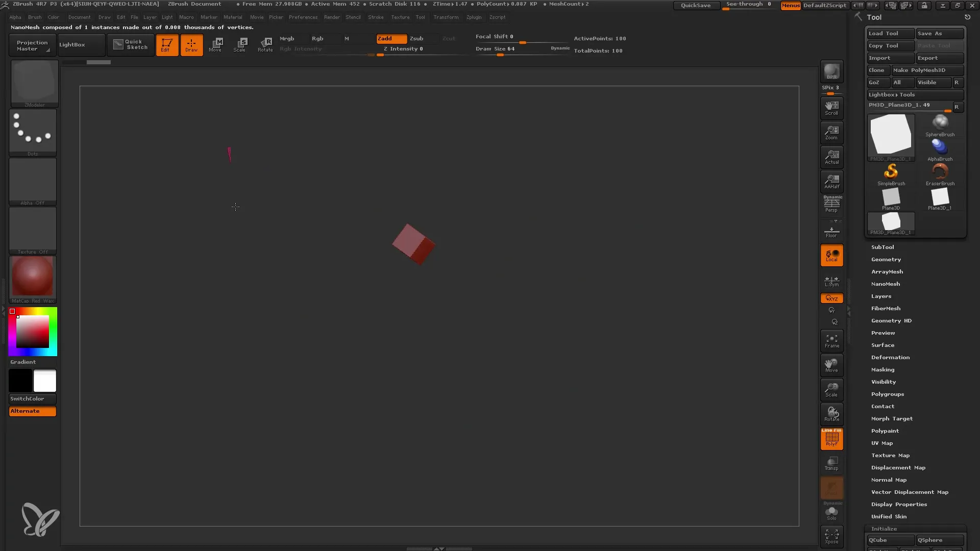Select the Draw tool in toolbar
The height and width of the screenshot is (551, 980).
pyautogui.click(x=191, y=45)
